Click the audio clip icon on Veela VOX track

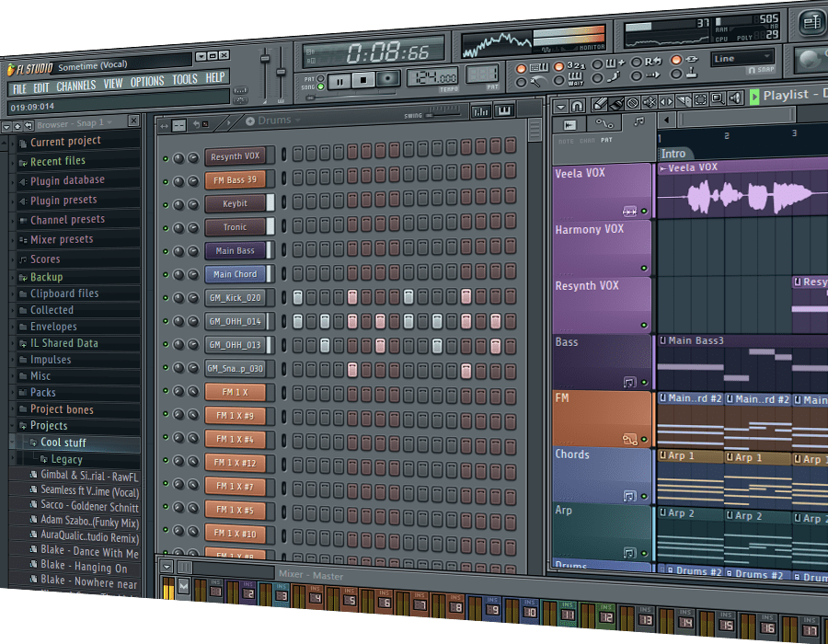coord(629,212)
